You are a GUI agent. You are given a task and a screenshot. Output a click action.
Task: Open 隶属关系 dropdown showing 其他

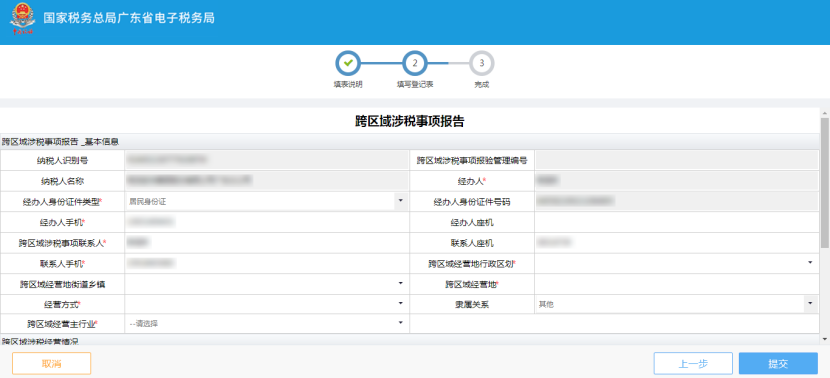pyautogui.click(x=676, y=304)
